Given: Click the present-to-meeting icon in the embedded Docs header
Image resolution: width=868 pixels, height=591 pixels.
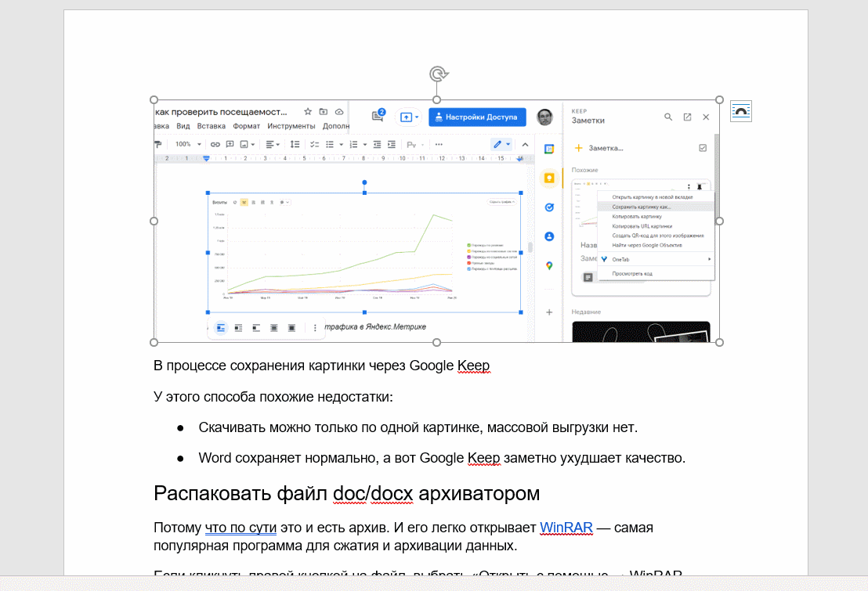Looking at the screenshot, I should click(408, 117).
